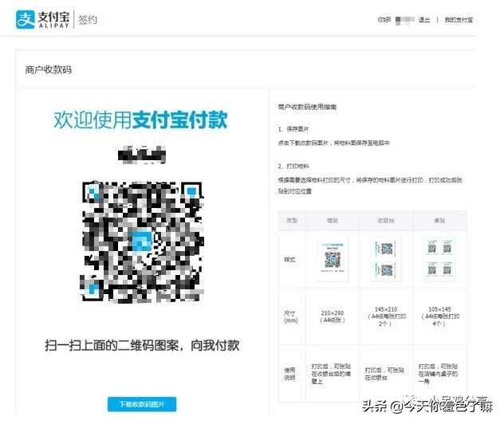Click the blurred merchant name above QR code
The image size is (504, 424).
(x=142, y=155)
